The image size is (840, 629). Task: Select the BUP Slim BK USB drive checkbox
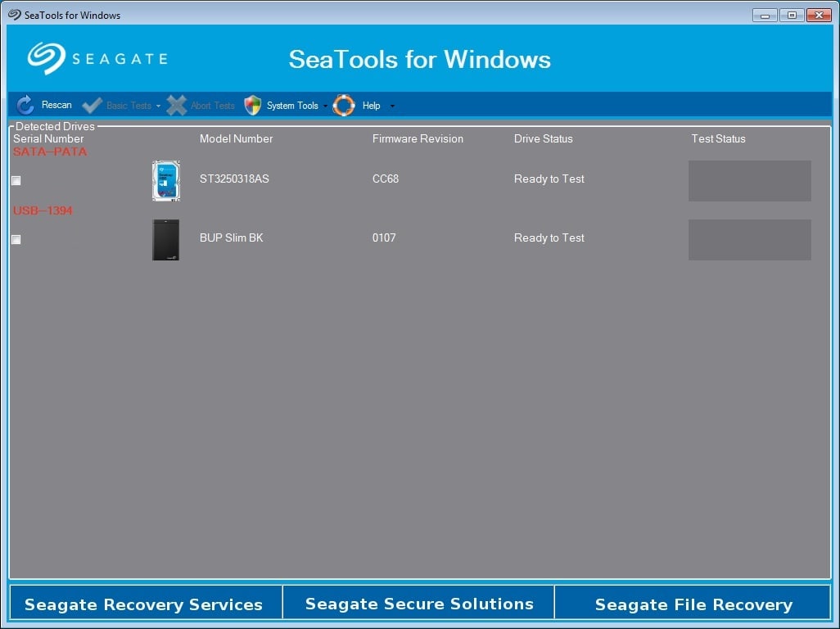(x=16, y=240)
